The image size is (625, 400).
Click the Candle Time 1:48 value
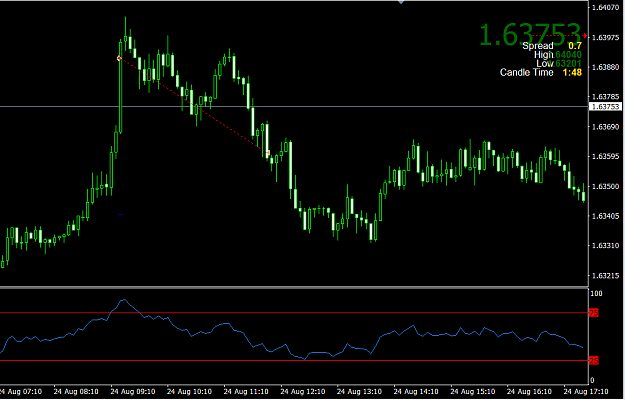pyautogui.click(x=572, y=73)
